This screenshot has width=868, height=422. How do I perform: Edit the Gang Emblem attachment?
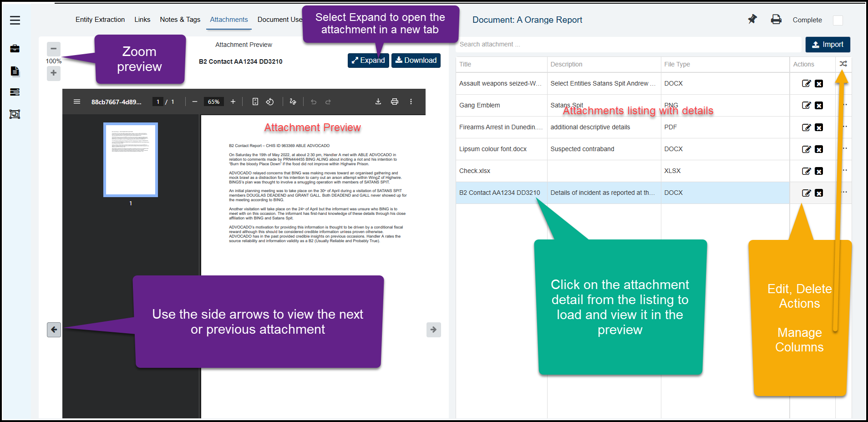point(806,105)
